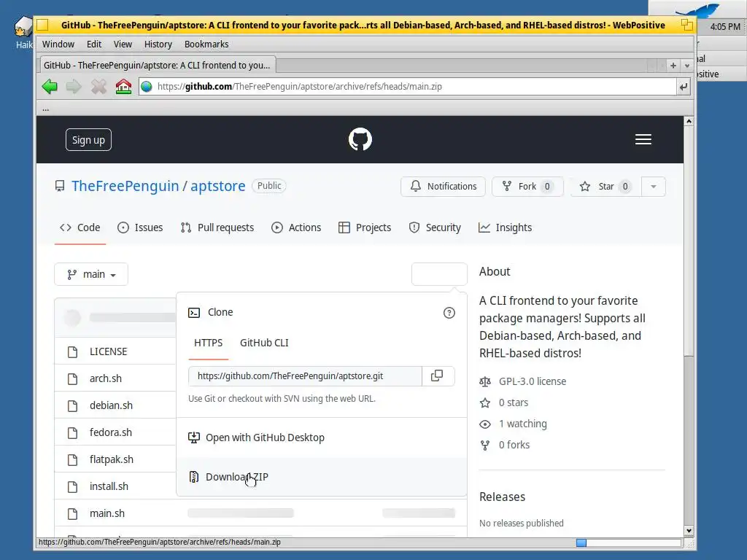Open the main branch selector dropdown
Viewport: 747px width, 560px height.
pyautogui.click(x=91, y=274)
